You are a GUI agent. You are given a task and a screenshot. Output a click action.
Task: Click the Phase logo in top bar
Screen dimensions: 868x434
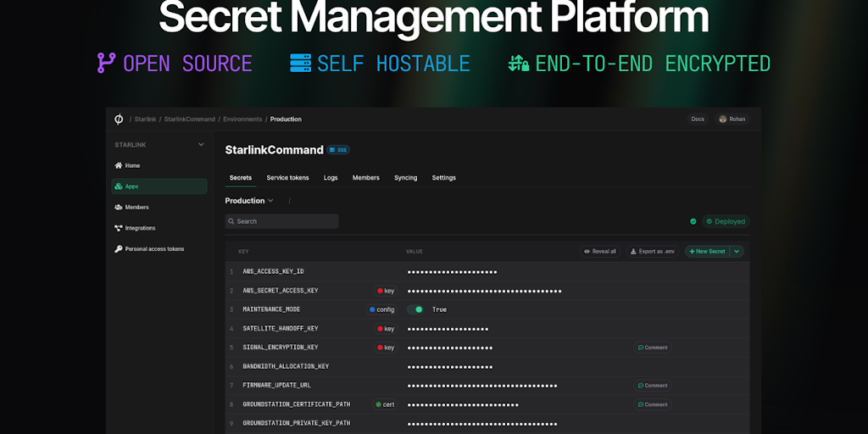(119, 119)
